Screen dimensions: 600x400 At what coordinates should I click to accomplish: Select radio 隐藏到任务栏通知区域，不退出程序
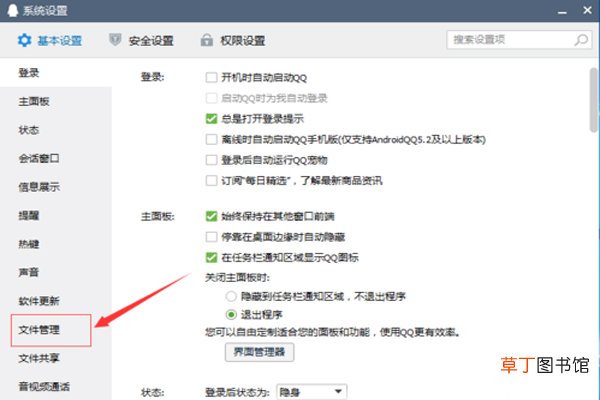click(231, 296)
